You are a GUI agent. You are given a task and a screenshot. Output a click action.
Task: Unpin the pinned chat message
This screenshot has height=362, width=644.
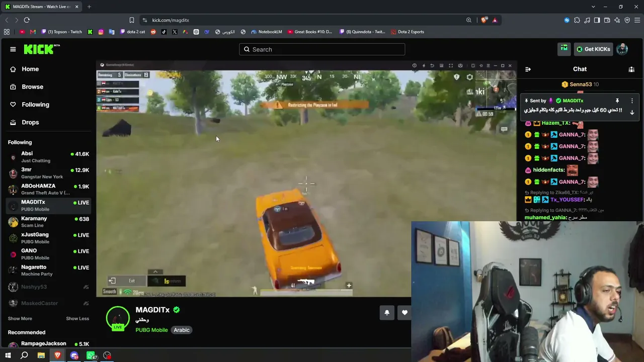pos(617,101)
